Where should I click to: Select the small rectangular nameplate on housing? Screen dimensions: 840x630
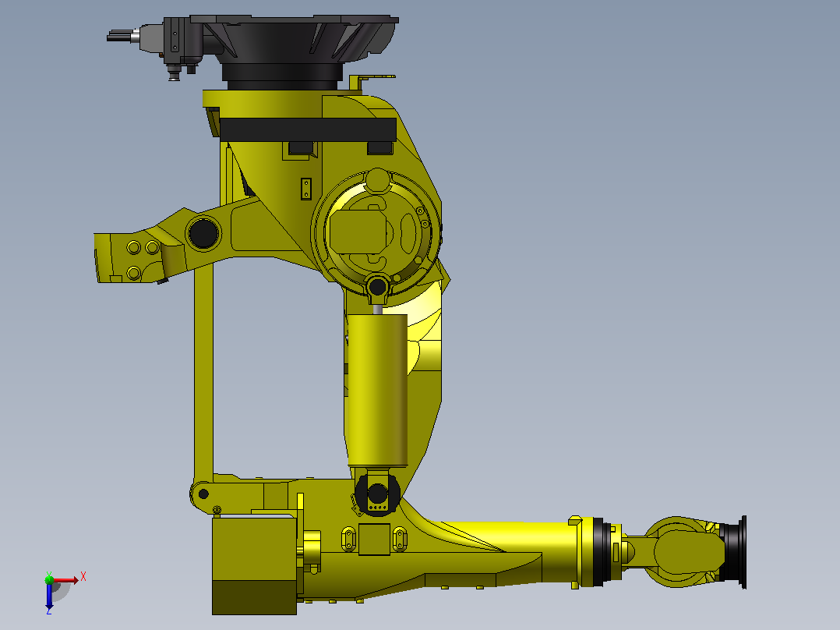point(306,189)
